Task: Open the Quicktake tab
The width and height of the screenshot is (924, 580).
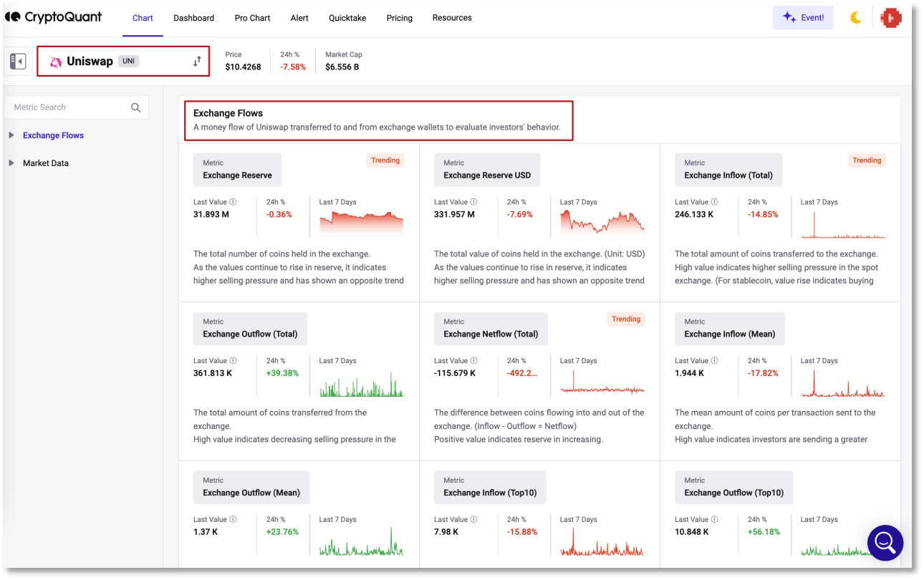Action: coord(347,18)
